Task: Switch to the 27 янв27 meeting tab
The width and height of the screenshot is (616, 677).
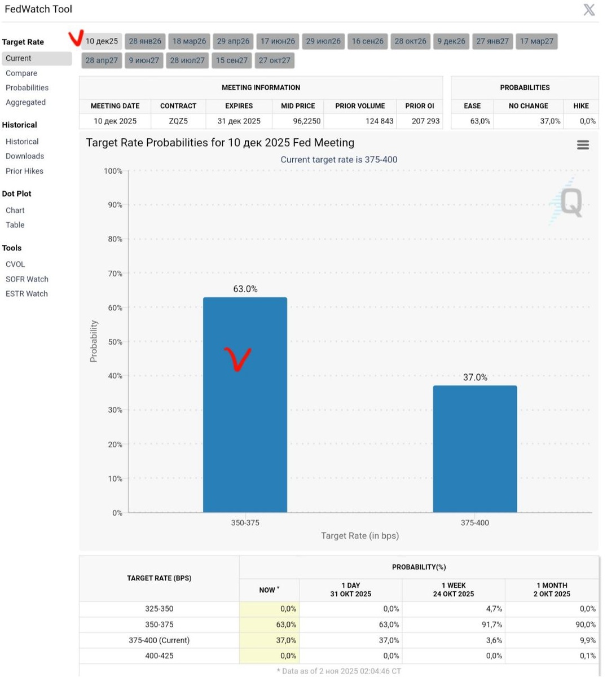Action: pyautogui.click(x=492, y=41)
